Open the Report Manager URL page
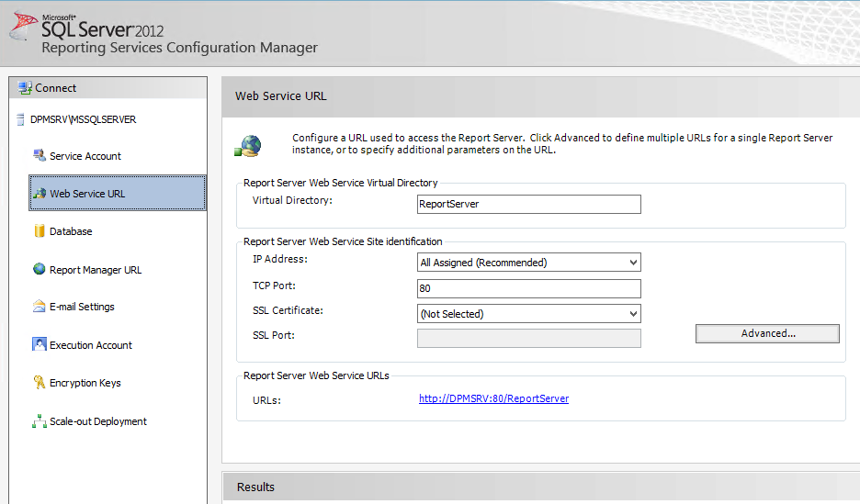Screen dimensions: 860x504 pos(96,270)
